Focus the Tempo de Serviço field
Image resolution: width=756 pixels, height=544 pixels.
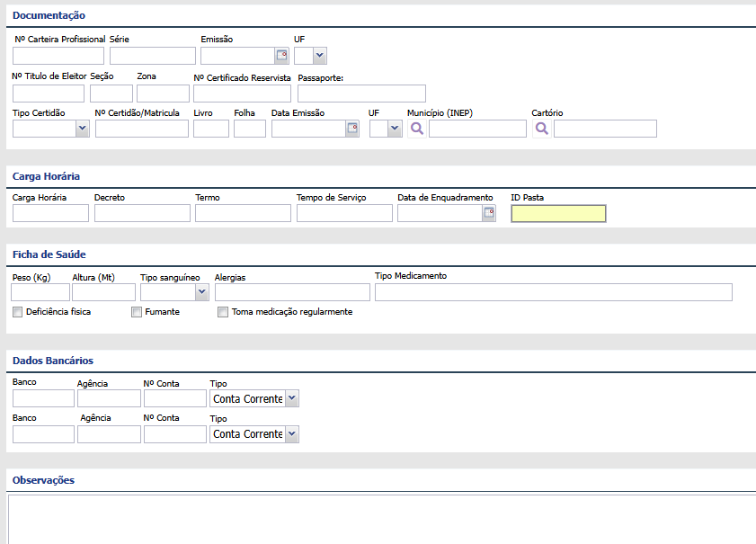[344, 213]
